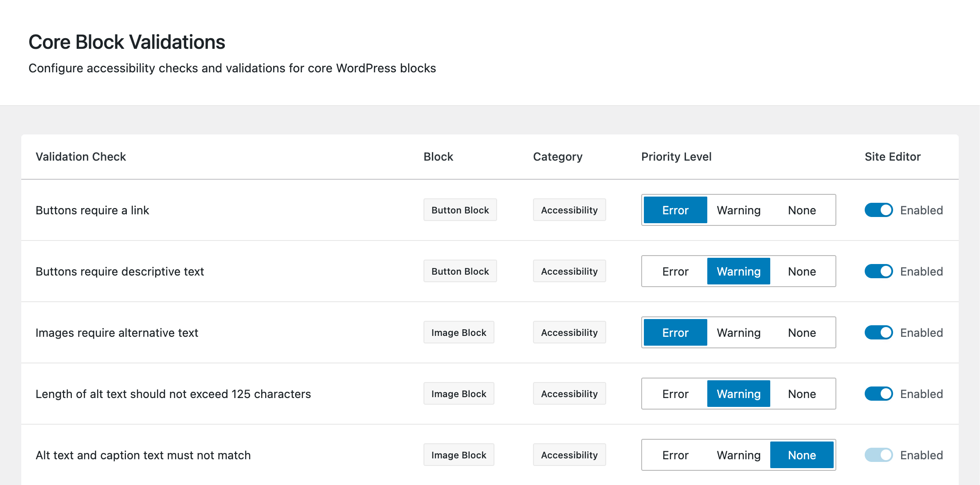Click the Site Editor column header
980x485 pixels.
coord(892,157)
